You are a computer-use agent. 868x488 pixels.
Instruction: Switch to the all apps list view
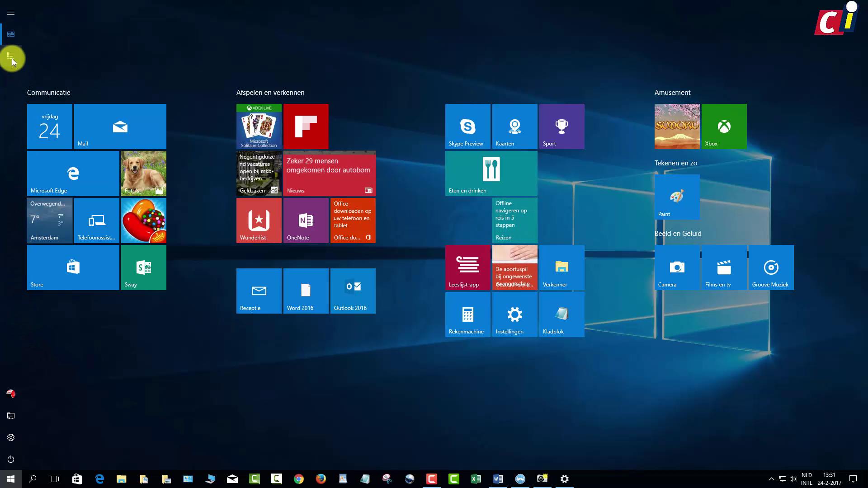coord(11,56)
